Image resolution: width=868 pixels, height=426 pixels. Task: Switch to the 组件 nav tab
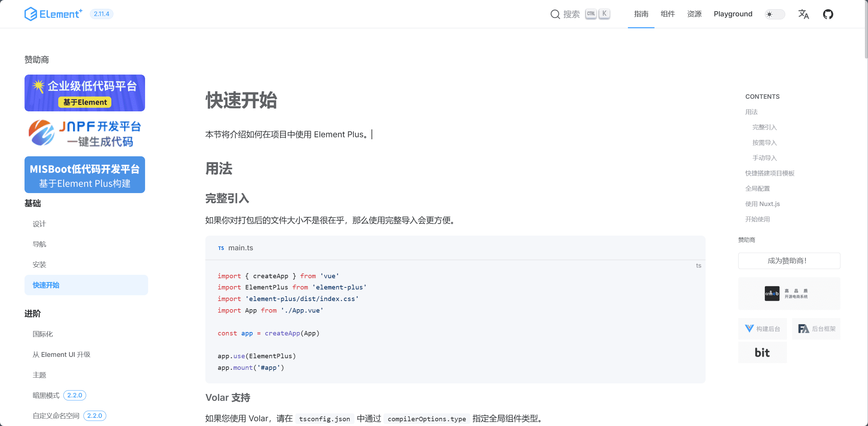(x=667, y=14)
